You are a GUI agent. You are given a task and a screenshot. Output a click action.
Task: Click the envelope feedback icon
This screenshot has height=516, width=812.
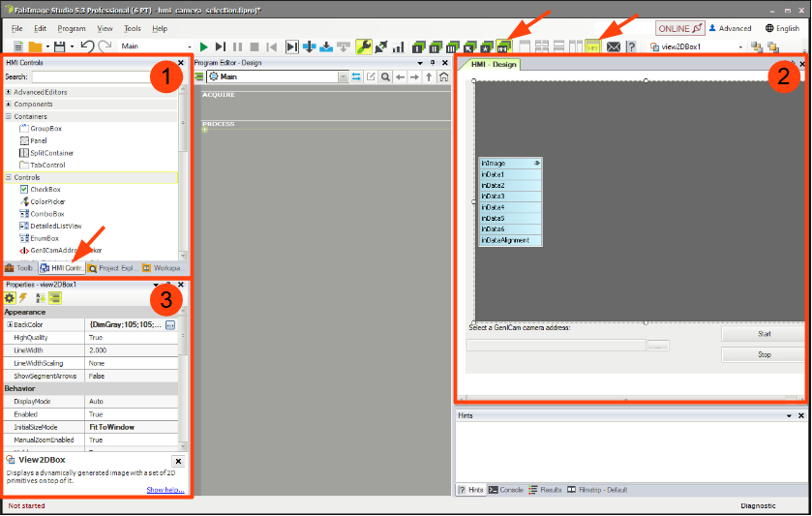coord(614,47)
